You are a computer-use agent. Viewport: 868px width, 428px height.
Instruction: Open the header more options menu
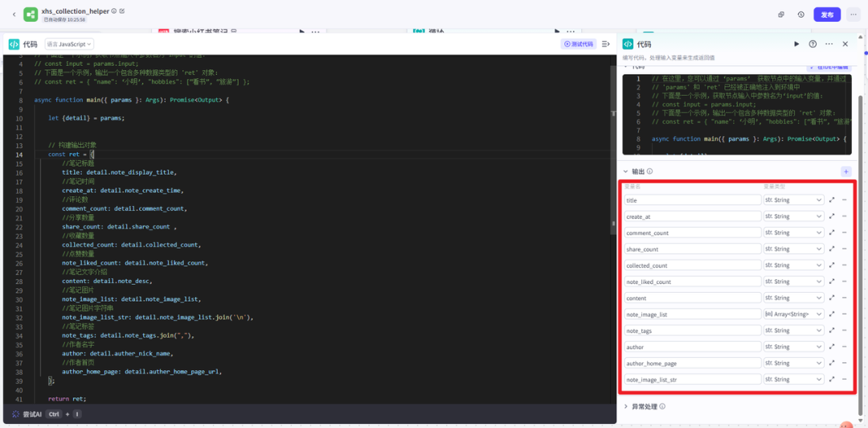(x=851, y=14)
